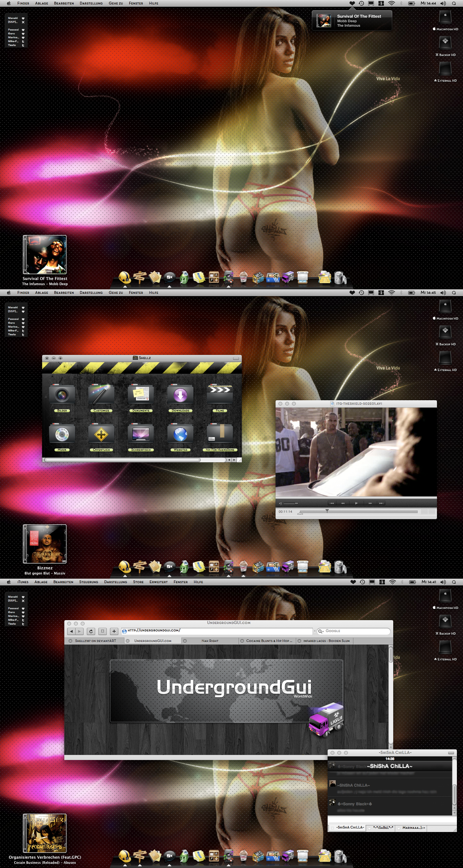Switch to the Nah Right tab
The width and height of the screenshot is (463, 868).
click(x=210, y=641)
